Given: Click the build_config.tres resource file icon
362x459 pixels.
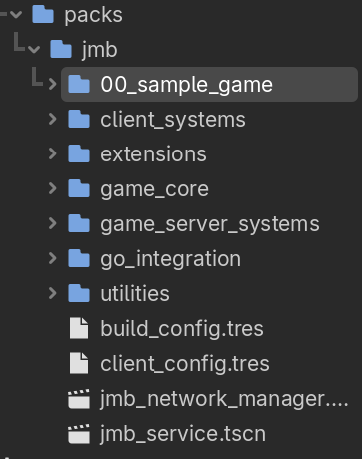Looking at the screenshot, I should (79, 328).
